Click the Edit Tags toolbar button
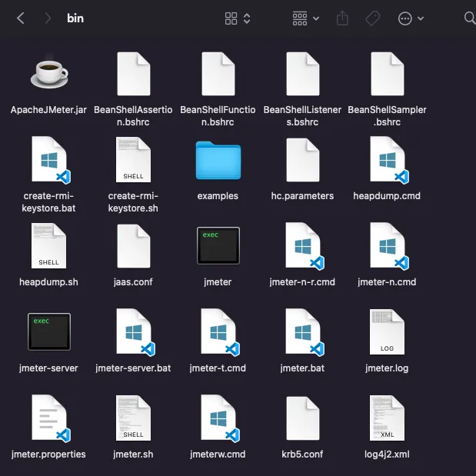The height and width of the screenshot is (476, 476). pos(373,18)
